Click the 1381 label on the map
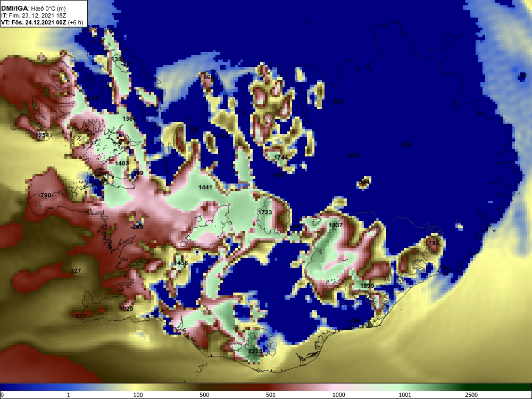Image resolution: width=532 pixels, height=399 pixels. [x=118, y=59]
